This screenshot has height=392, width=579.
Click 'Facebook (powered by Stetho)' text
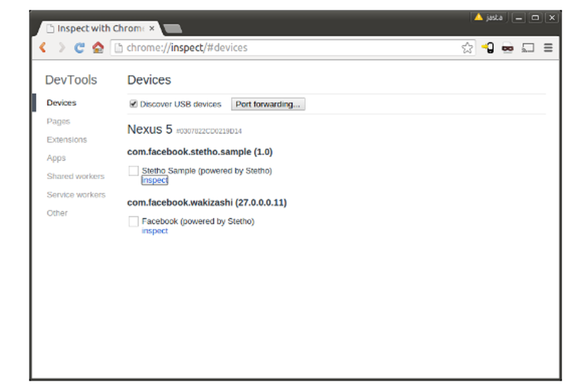point(198,221)
